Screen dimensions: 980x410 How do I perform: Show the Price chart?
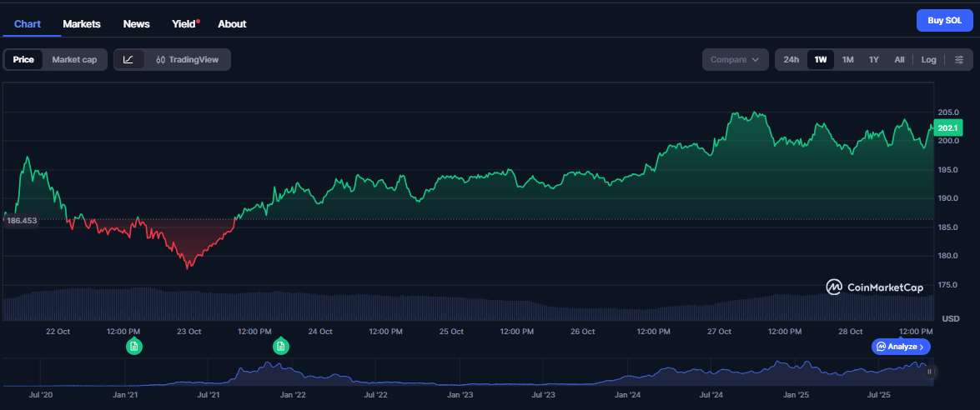(23, 59)
